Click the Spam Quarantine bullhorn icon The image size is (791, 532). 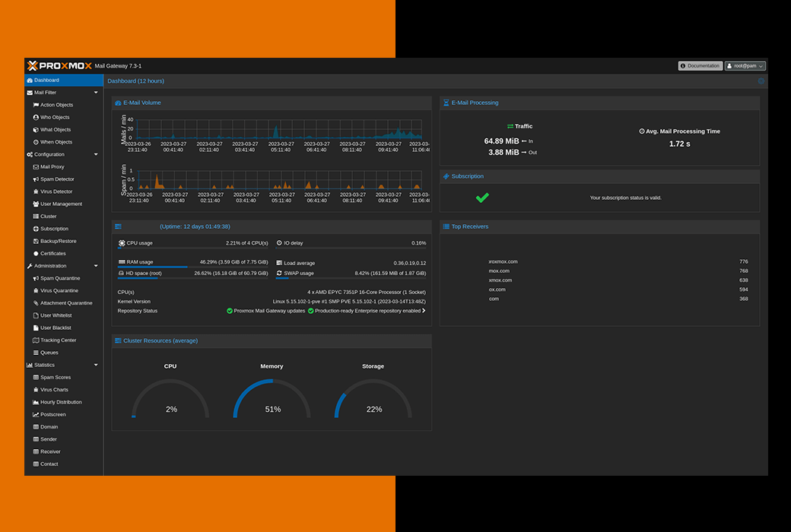click(x=36, y=278)
